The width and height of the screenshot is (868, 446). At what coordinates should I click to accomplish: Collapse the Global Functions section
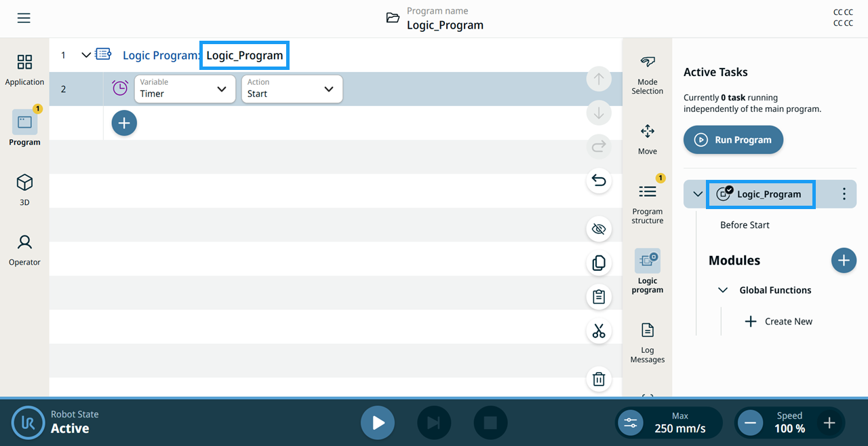pos(723,290)
